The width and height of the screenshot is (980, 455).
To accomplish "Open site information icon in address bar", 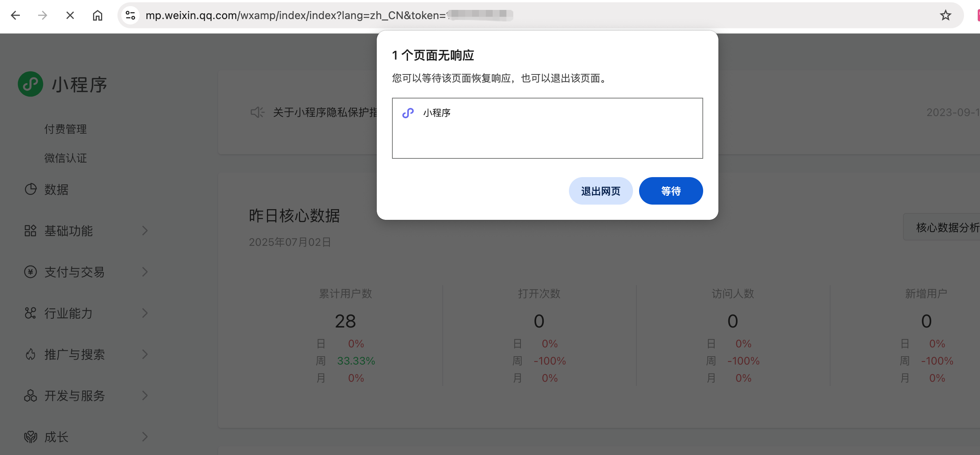I will click(x=130, y=15).
